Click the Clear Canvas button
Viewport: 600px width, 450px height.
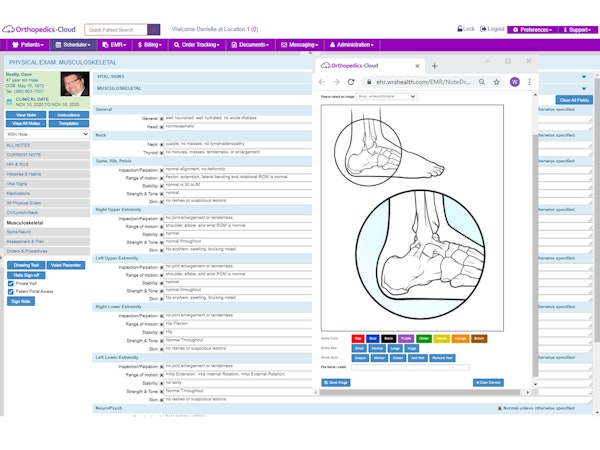488,383
